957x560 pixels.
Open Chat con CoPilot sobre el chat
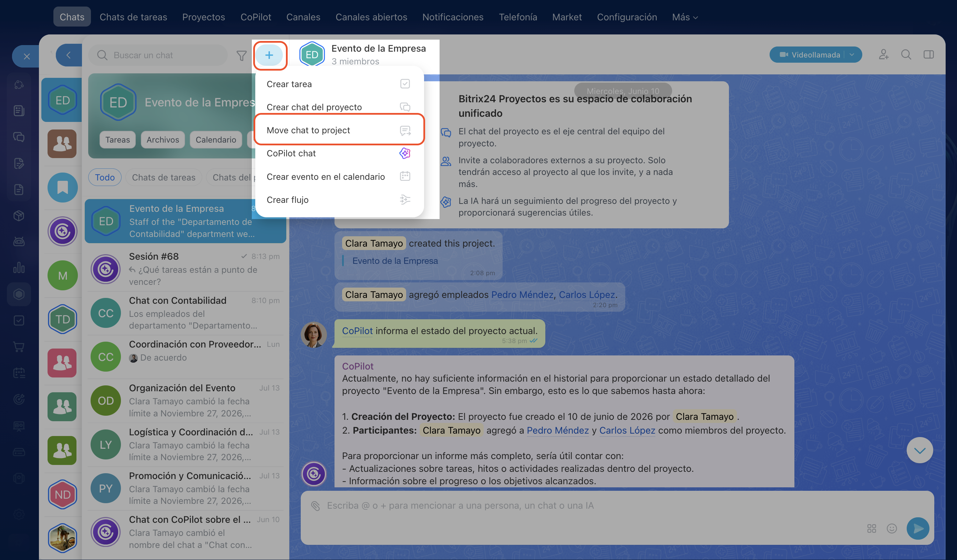click(185, 532)
